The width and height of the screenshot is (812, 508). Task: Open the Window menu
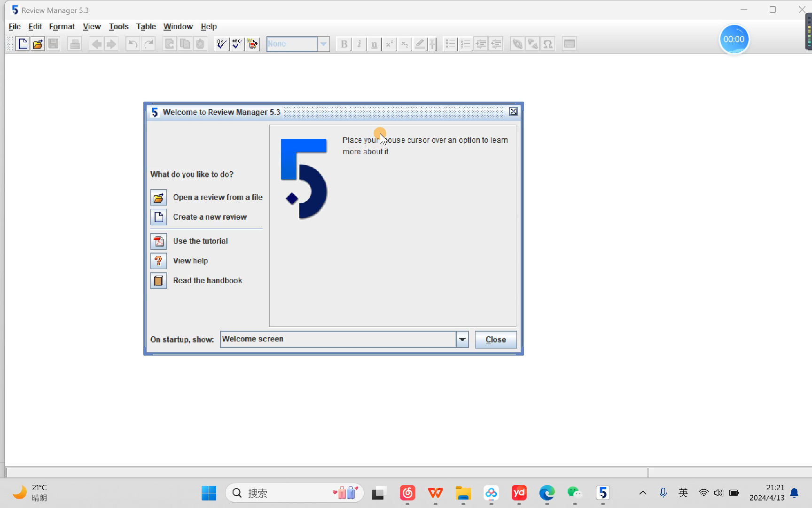click(178, 26)
